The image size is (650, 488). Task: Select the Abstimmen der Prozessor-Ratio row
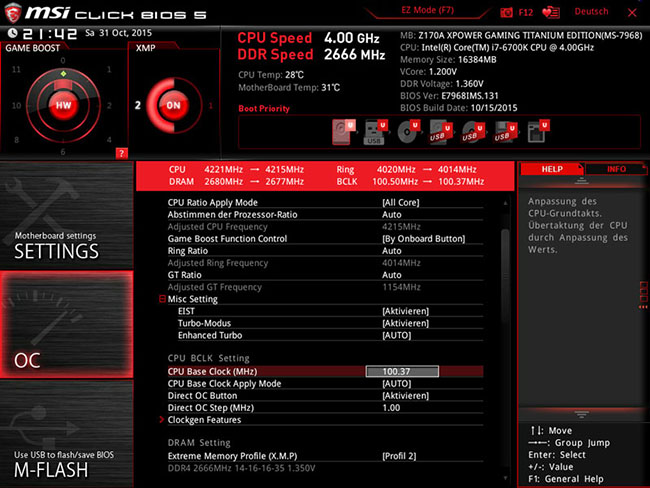coord(325,214)
